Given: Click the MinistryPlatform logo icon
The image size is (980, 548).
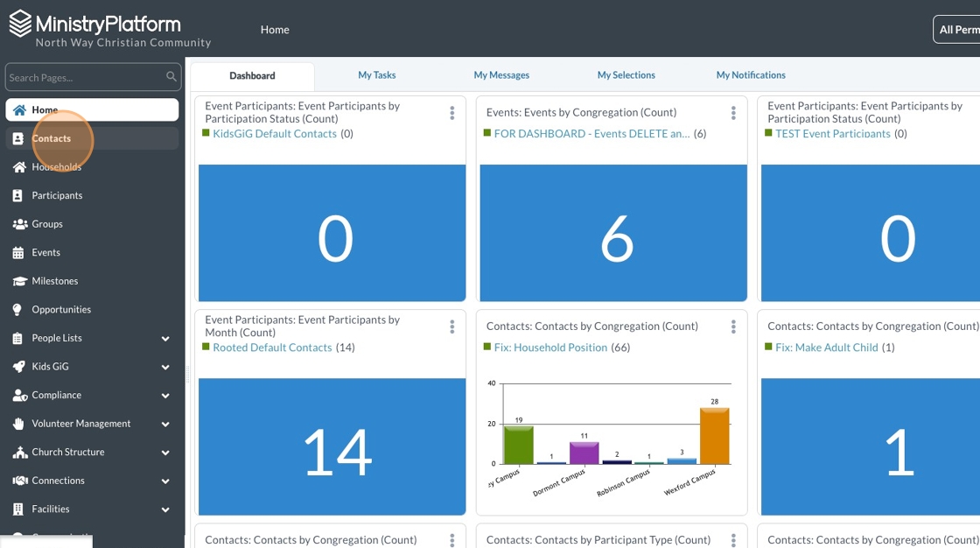Looking at the screenshot, I should (20, 24).
